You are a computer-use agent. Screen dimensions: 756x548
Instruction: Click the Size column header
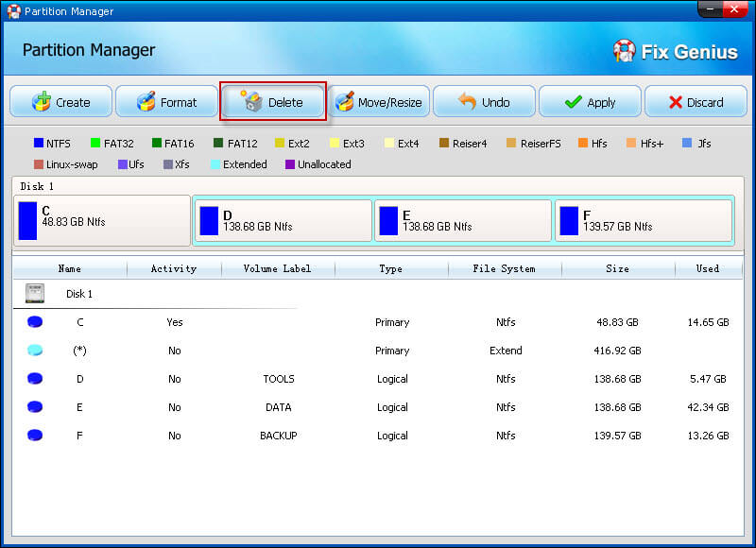pyautogui.click(x=618, y=269)
